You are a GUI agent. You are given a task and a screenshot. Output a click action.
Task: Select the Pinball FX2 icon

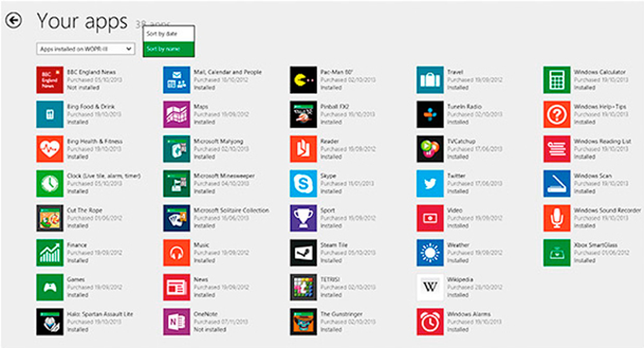tap(303, 115)
